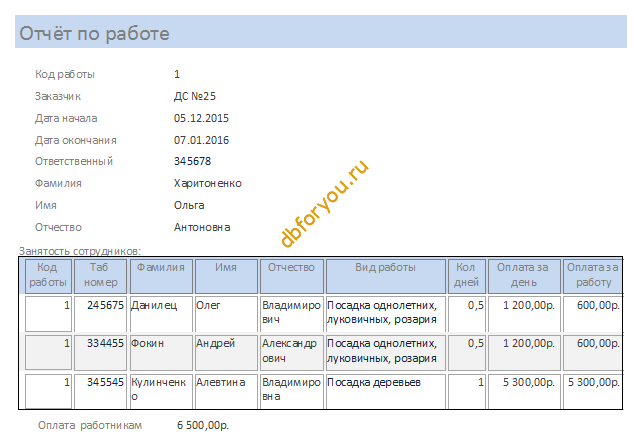Click the 'Фамилия' column header in table

pyautogui.click(x=161, y=276)
